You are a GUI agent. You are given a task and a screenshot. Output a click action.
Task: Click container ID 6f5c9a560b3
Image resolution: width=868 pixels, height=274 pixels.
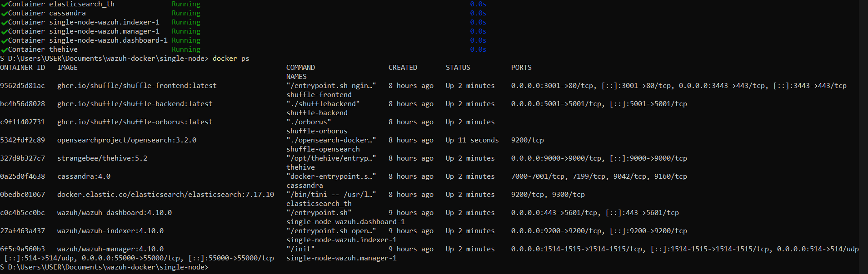point(22,249)
